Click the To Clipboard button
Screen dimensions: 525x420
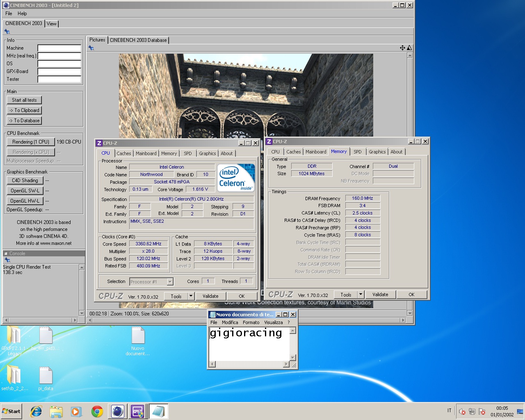click(24, 110)
